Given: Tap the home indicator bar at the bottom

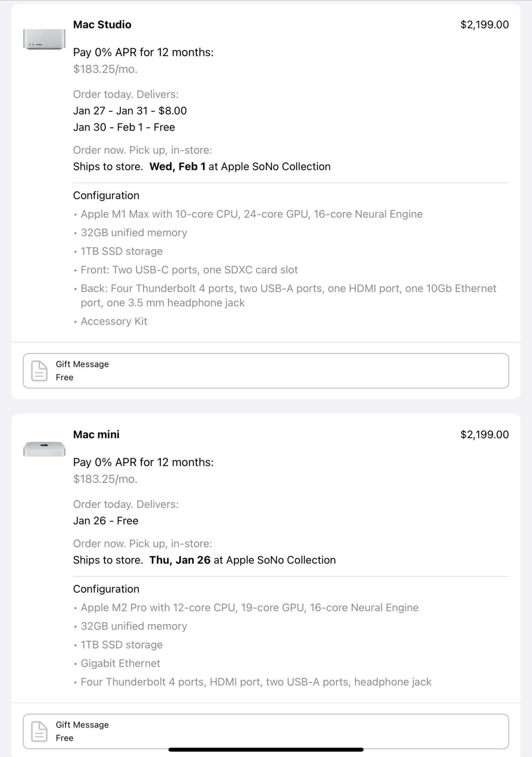Looking at the screenshot, I should point(266,749).
